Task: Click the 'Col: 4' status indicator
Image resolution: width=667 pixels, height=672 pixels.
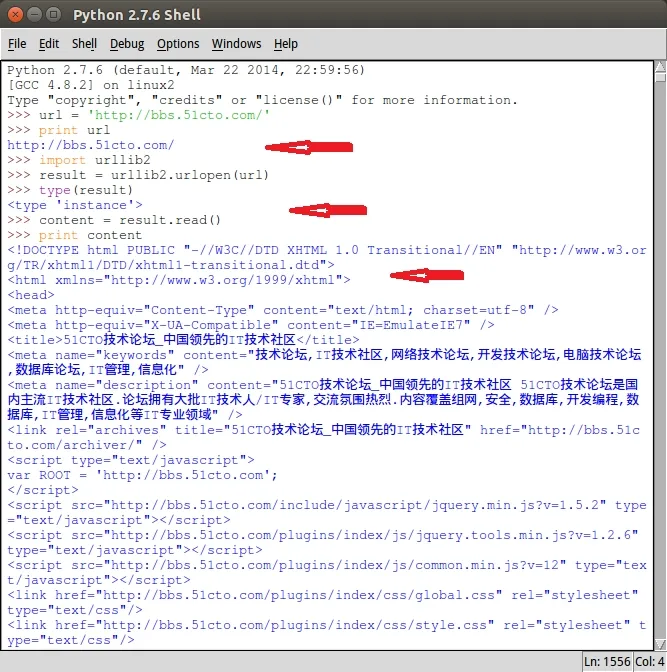Action: 649,662
